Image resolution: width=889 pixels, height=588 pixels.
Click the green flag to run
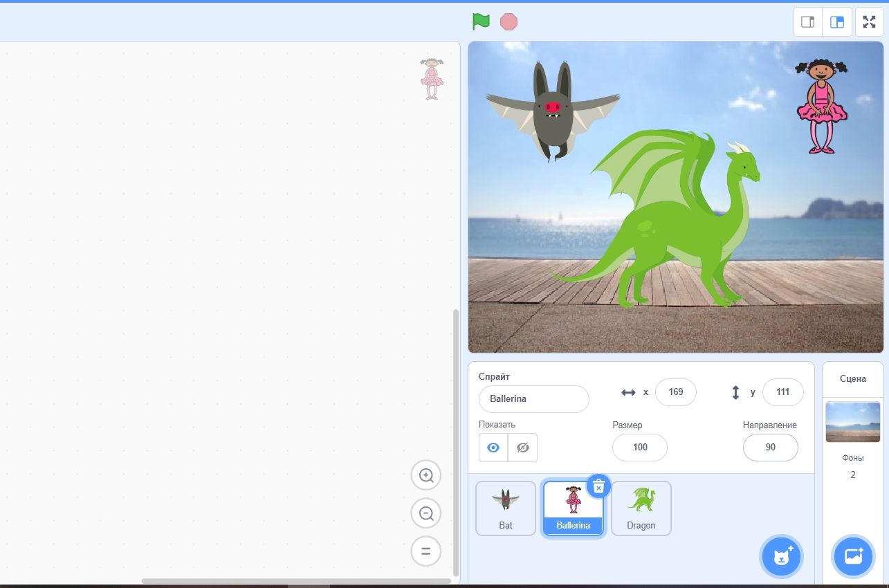[x=481, y=21]
